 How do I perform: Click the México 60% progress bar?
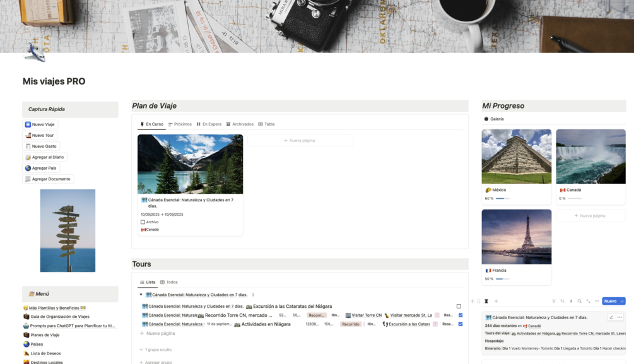503,199
